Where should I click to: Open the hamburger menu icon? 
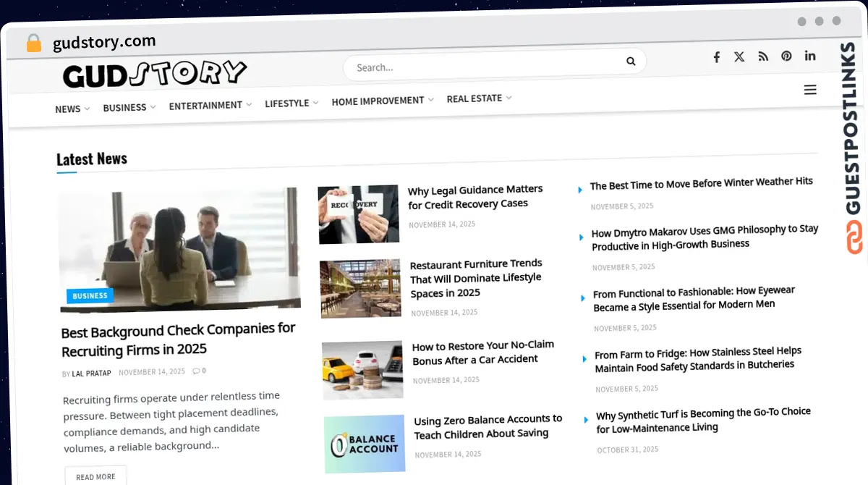coord(810,89)
